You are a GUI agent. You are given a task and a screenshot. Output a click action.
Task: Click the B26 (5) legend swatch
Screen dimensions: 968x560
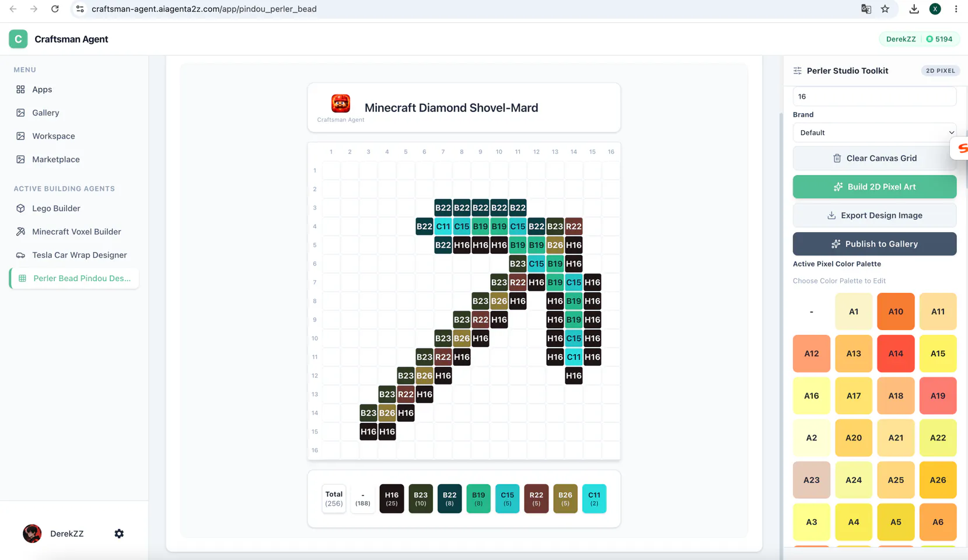tap(565, 499)
